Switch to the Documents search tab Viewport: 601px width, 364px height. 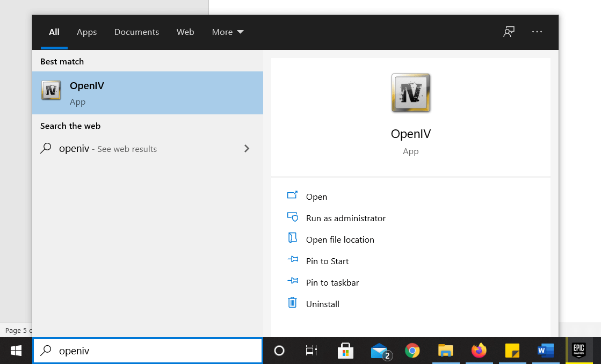tap(136, 32)
